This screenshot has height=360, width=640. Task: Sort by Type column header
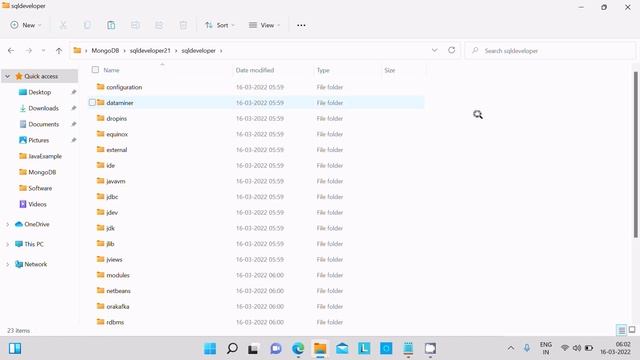pyautogui.click(x=323, y=70)
